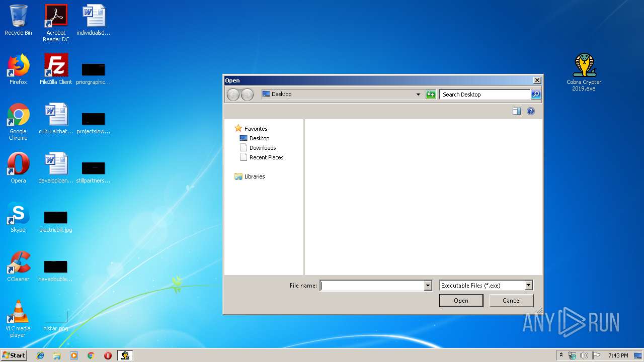Click the Action Center flag icon

[596, 355]
